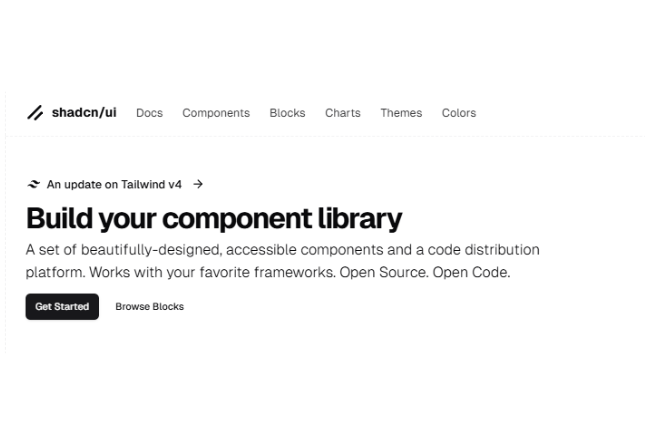645x430 pixels.
Task: Click the "Open Code." text in description
Action: pos(471,272)
